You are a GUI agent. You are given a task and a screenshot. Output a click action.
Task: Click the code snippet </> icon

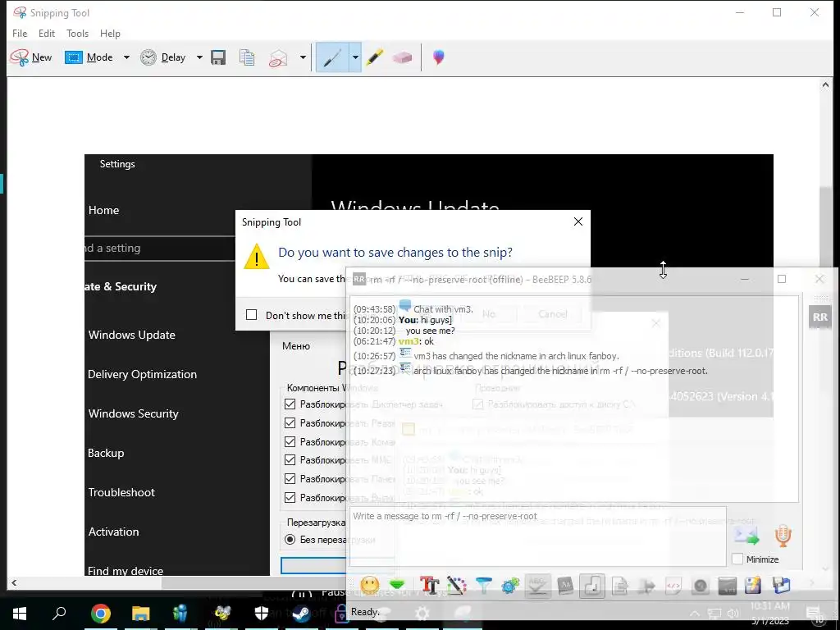673,586
